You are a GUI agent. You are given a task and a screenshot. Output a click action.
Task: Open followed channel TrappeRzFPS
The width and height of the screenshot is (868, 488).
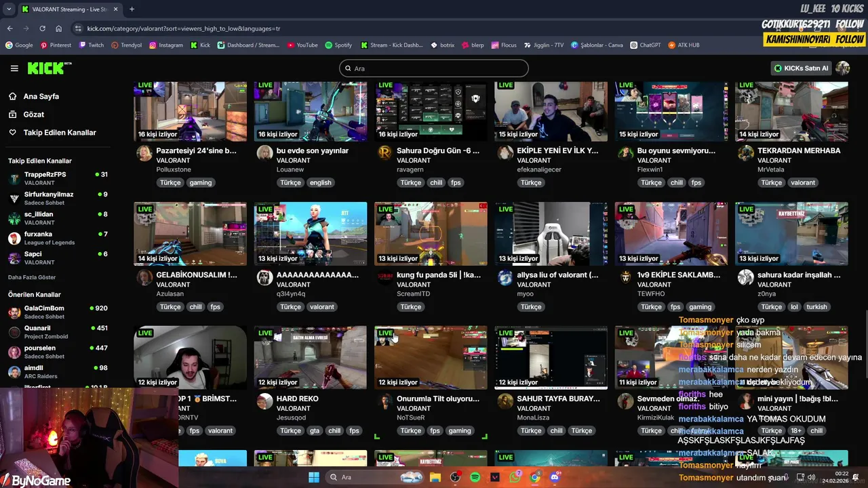click(58, 179)
